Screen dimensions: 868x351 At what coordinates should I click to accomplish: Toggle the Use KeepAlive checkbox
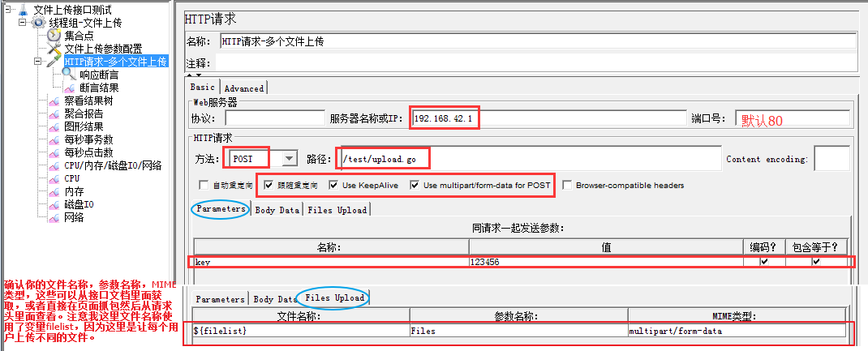(x=333, y=186)
